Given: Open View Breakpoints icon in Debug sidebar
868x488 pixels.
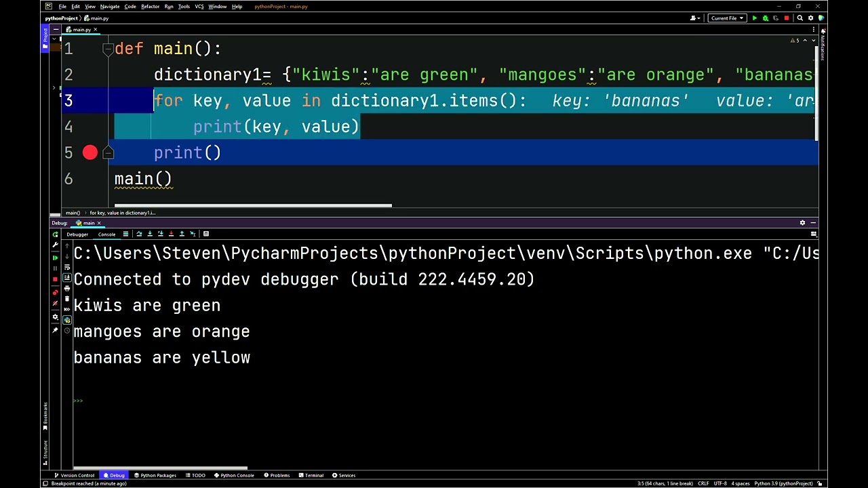Looking at the screenshot, I should point(55,292).
